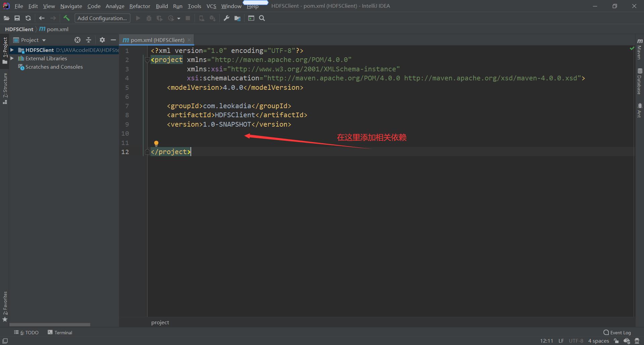Click the 12:11 cursor position indicator
Viewport: 644px width, 345px height.
coord(546,341)
